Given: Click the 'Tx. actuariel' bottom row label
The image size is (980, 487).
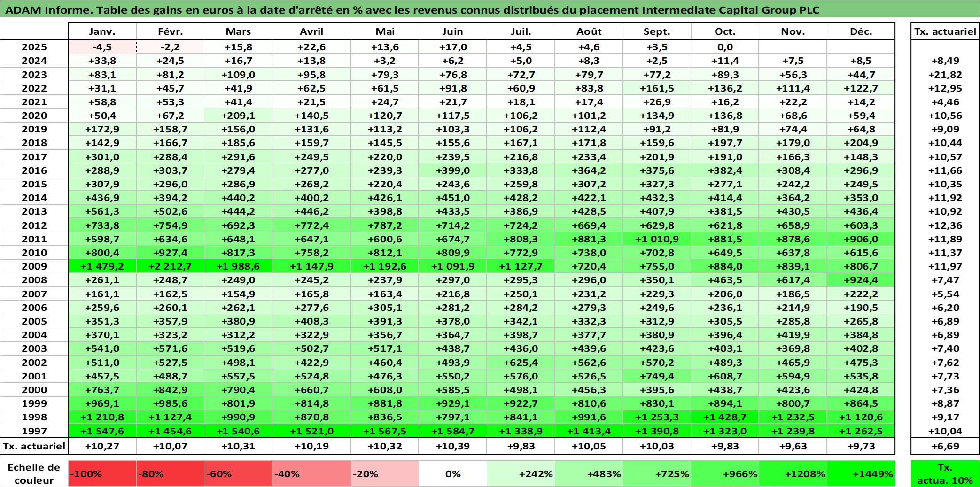Looking at the screenshot, I should click(34, 446).
